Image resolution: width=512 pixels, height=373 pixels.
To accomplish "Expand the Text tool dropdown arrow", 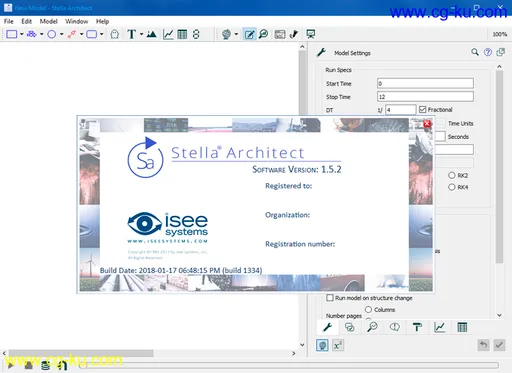I will coord(141,34).
